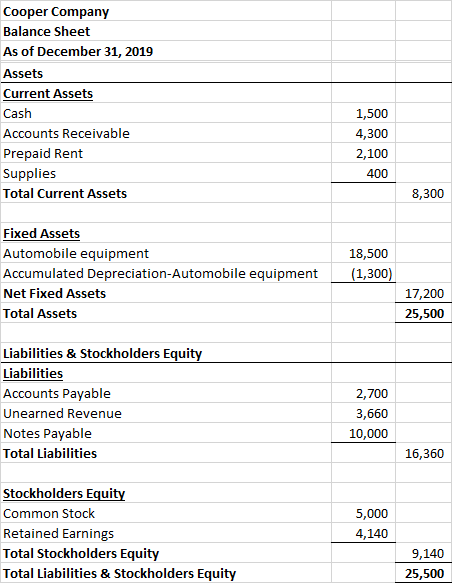Click the 'Prepaid Rent' label cell
The height and width of the screenshot is (583, 452).
click(x=43, y=154)
